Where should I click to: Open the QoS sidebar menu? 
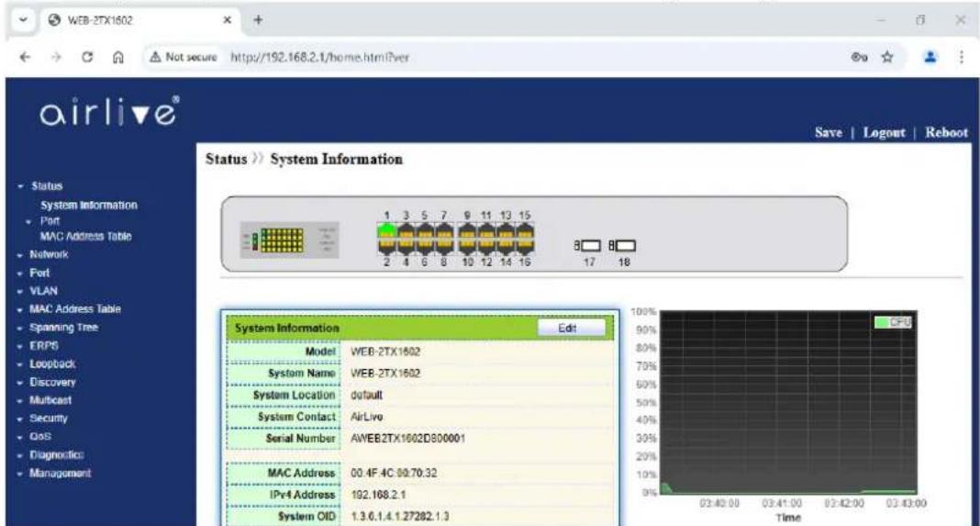point(40,436)
